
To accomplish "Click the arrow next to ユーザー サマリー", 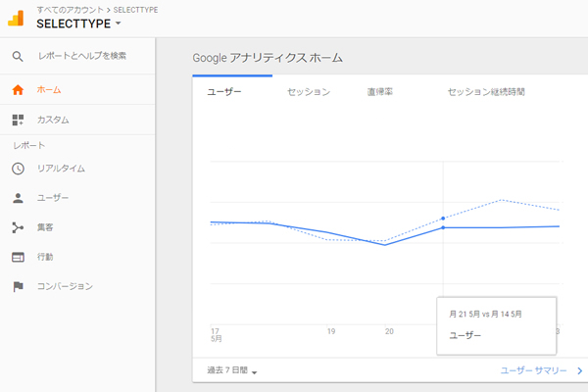I will point(579,371).
